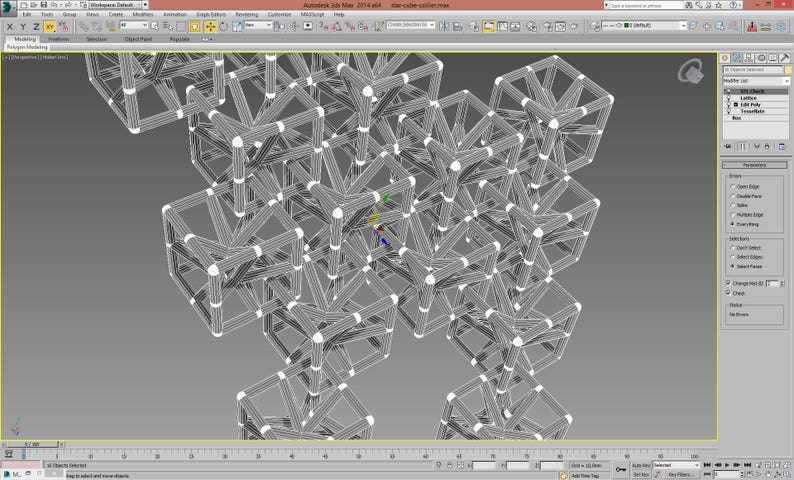Select the Multiple Edge radio button

[x=732, y=215]
